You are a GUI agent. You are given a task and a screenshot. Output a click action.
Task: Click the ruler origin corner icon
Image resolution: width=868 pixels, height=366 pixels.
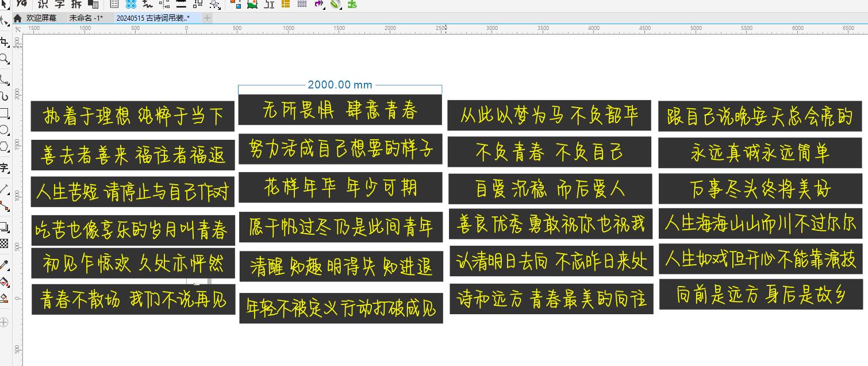(17, 29)
